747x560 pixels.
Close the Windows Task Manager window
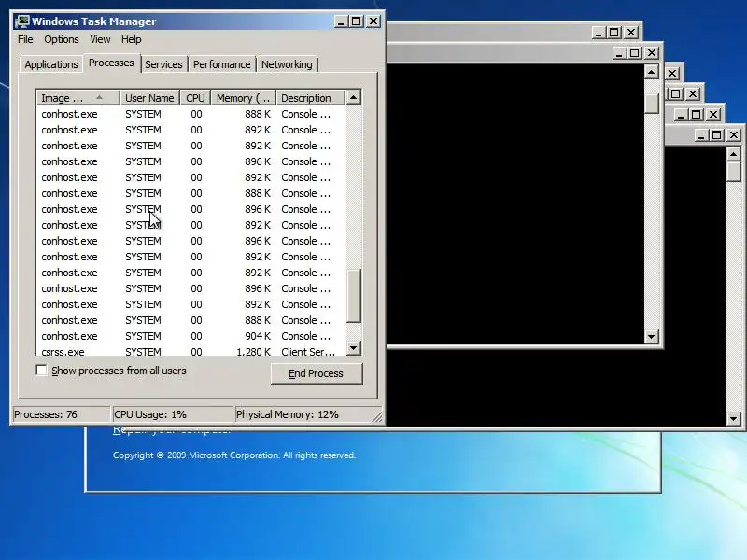(x=373, y=21)
